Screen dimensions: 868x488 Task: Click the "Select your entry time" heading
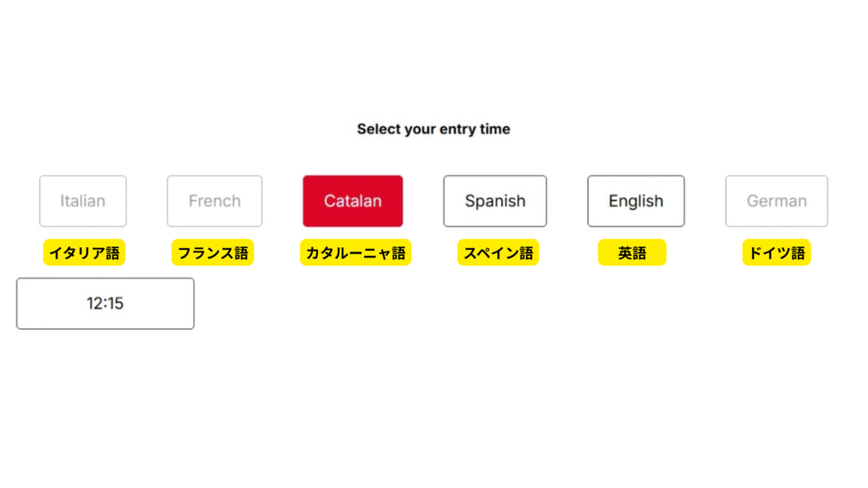pyautogui.click(x=433, y=130)
